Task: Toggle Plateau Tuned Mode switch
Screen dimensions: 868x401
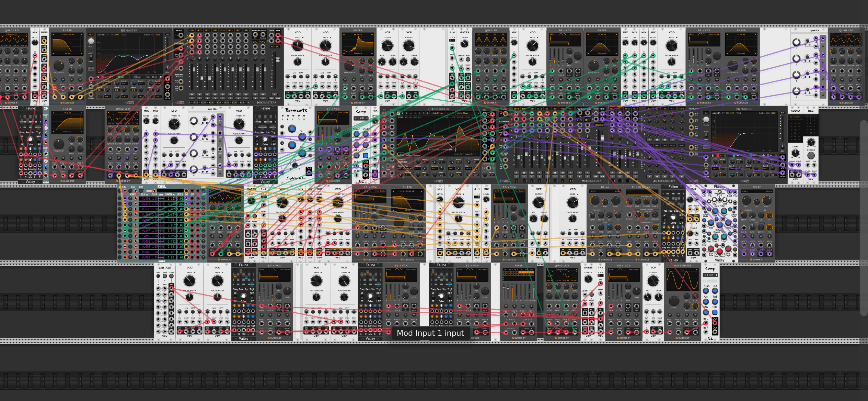Action: [705, 212]
